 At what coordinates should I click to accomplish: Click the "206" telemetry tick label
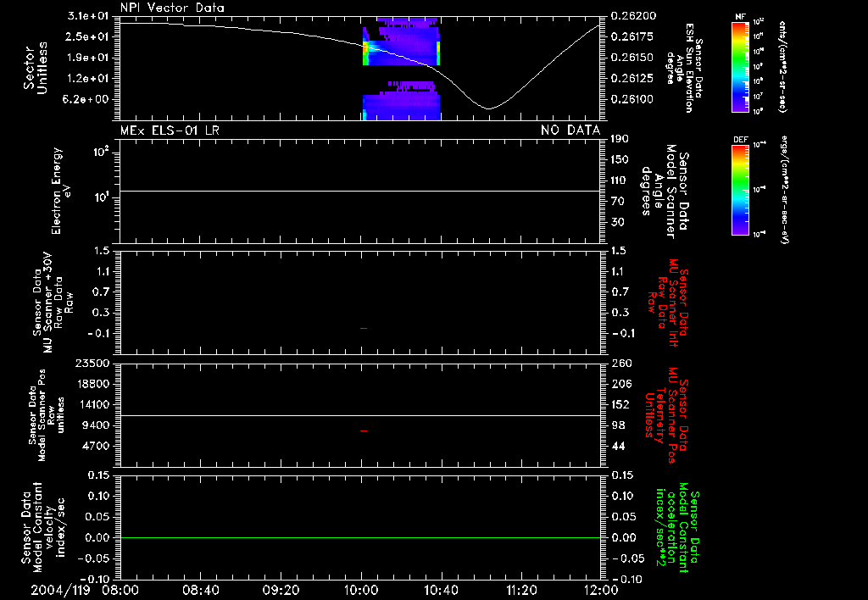pos(622,384)
